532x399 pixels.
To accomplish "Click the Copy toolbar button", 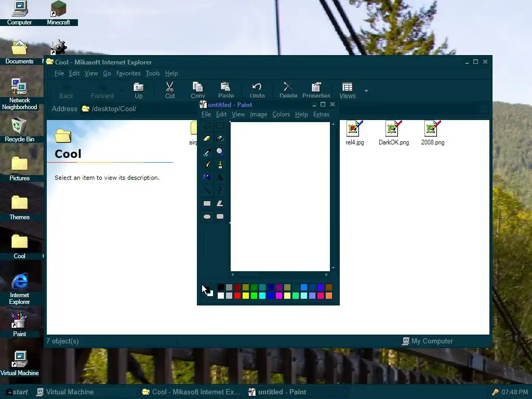I will point(198,90).
